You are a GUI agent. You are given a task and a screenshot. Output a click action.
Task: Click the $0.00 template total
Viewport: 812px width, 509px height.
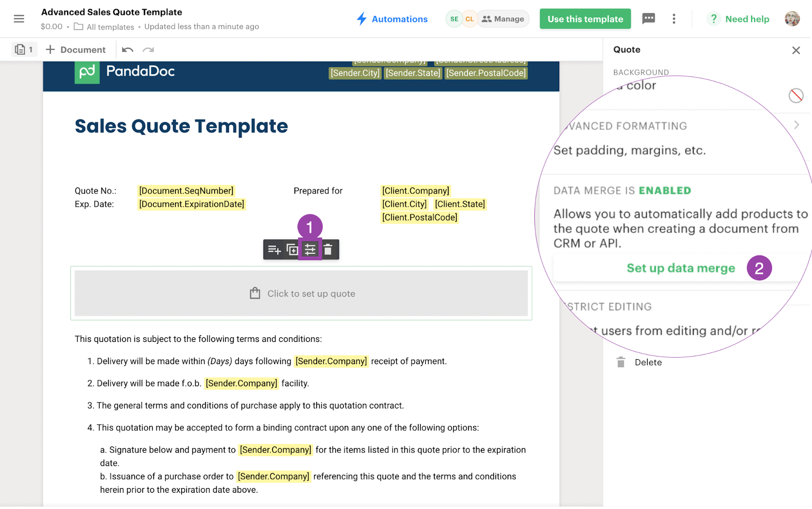tap(52, 26)
